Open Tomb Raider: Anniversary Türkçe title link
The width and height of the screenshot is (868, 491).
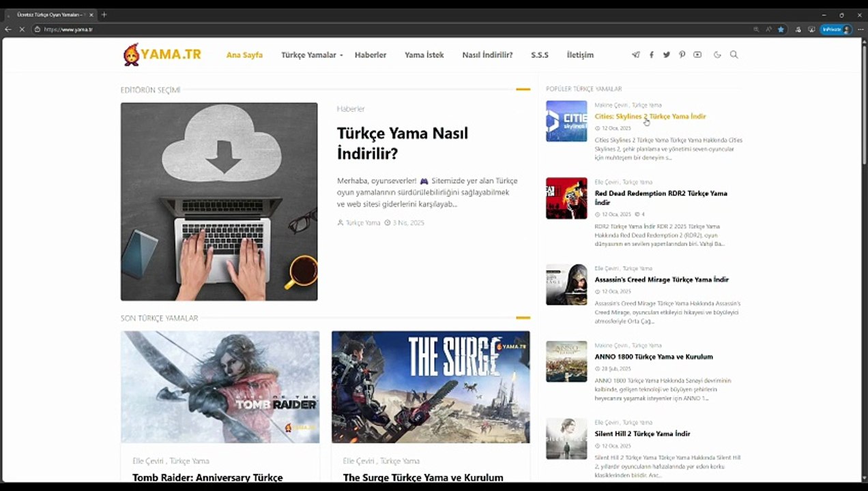(x=207, y=477)
